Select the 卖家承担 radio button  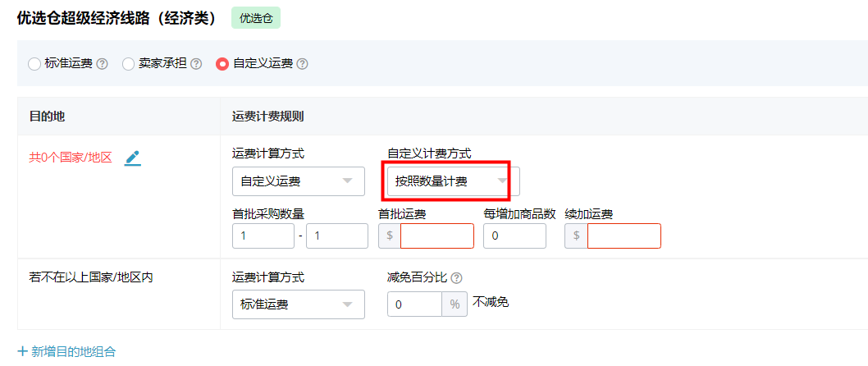click(129, 64)
